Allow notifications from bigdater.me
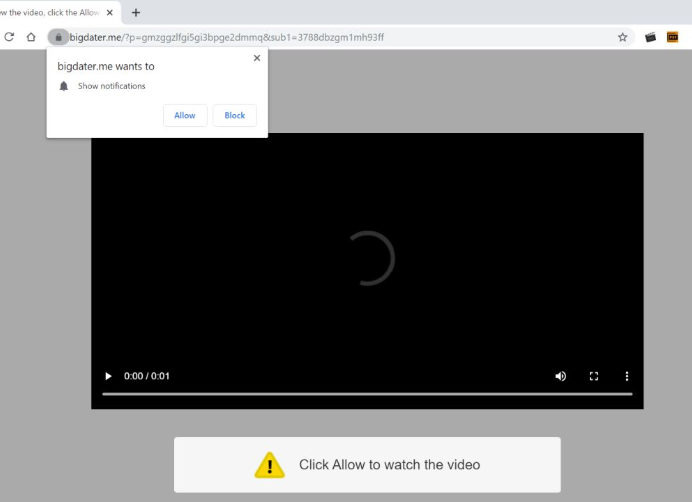The image size is (692, 502). coord(185,115)
